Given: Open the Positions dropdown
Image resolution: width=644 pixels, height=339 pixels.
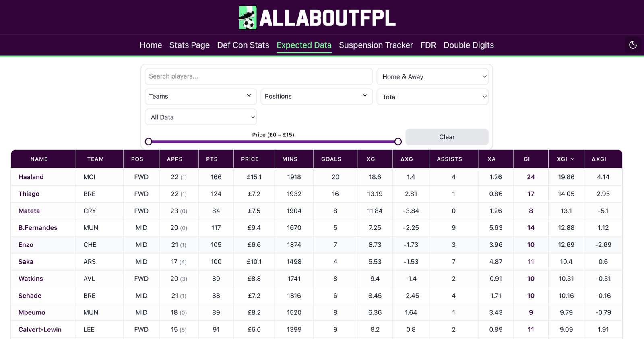Looking at the screenshot, I should pyautogui.click(x=316, y=96).
